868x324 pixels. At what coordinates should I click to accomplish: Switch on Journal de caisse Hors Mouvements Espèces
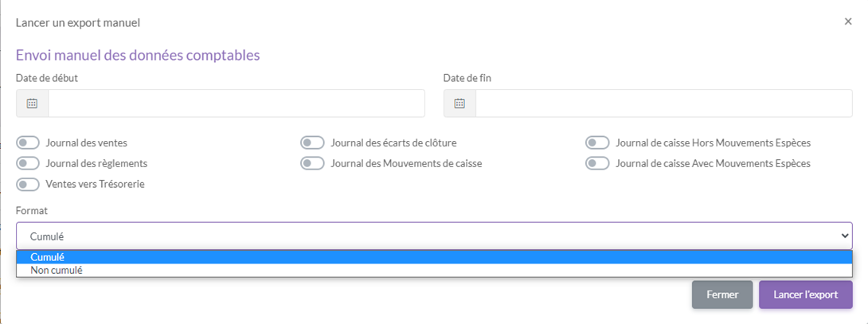(x=597, y=142)
